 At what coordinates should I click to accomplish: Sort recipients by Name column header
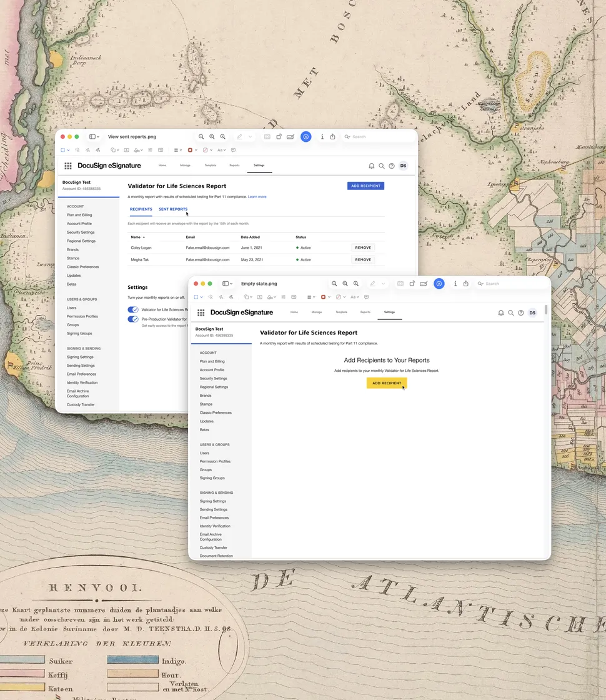coord(137,237)
